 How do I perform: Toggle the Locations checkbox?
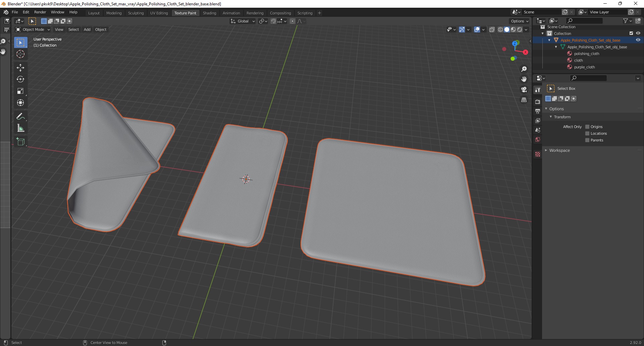coord(587,133)
